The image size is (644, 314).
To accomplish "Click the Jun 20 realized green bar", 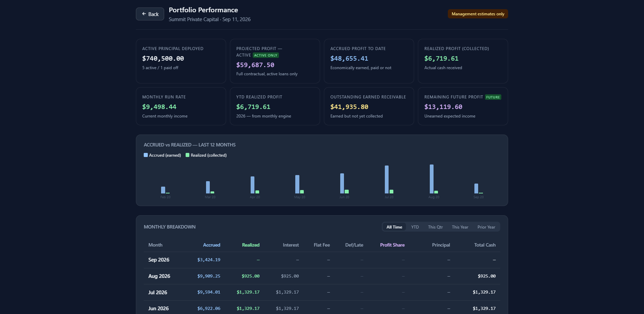I will coord(347,191).
